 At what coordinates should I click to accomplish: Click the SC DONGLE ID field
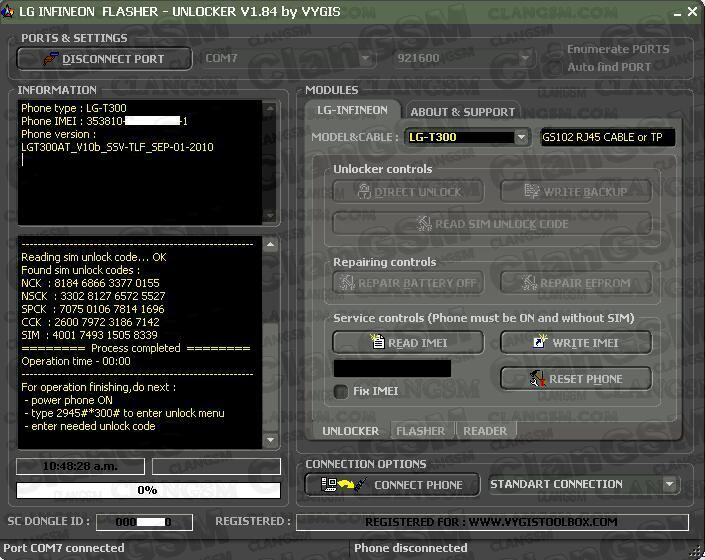tap(144, 522)
